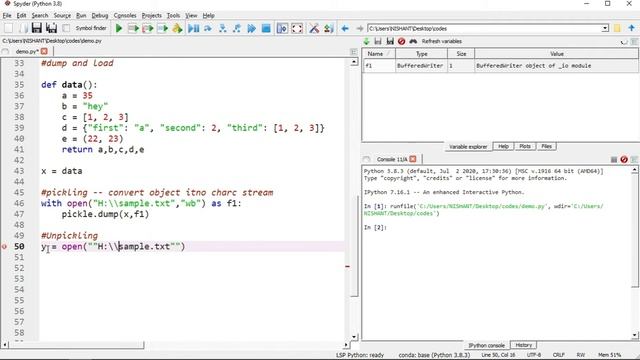Switch to the History tab

(x=523, y=345)
